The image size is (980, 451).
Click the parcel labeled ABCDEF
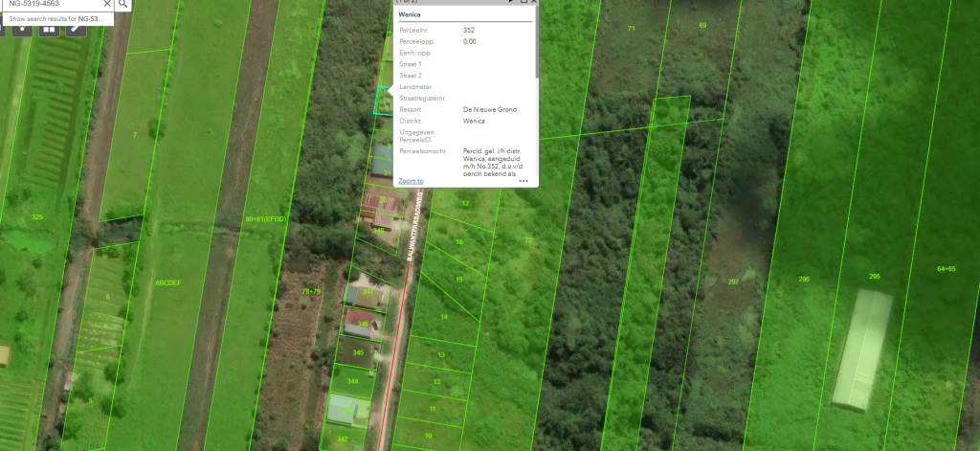[x=167, y=283]
